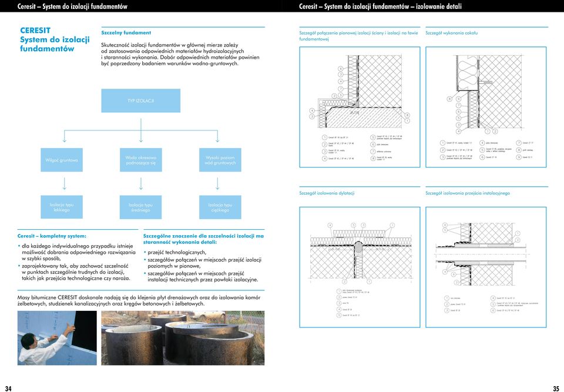564x392 pixels.
Task: Click the arrow below 'Wysoki poziom wód gruntowych'
Action: pyautogui.click(x=217, y=183)
